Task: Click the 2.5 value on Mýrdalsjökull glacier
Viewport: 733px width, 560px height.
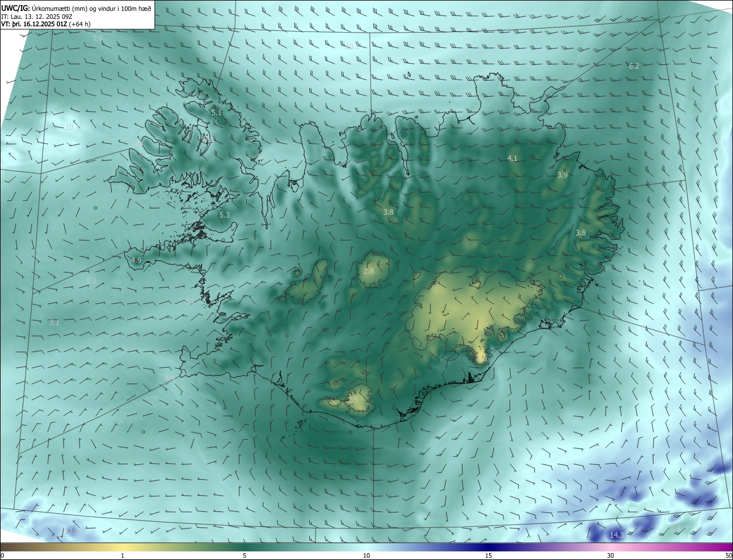Action: pos(353,400)
